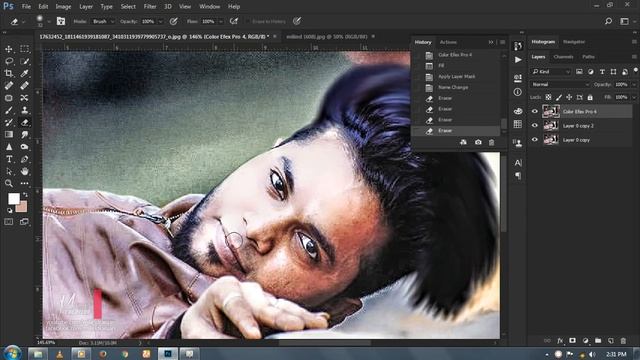Open the Normal blend mode dropdown

560,84
